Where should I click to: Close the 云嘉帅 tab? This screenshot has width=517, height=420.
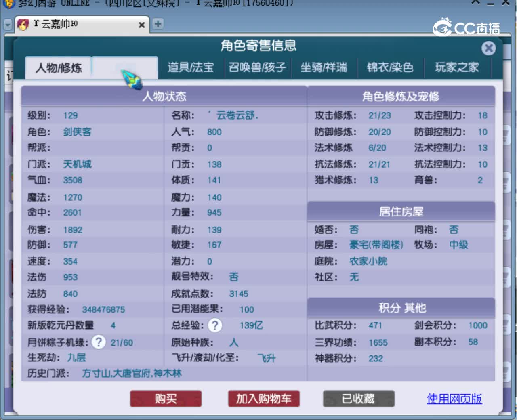tap(142, 25)
